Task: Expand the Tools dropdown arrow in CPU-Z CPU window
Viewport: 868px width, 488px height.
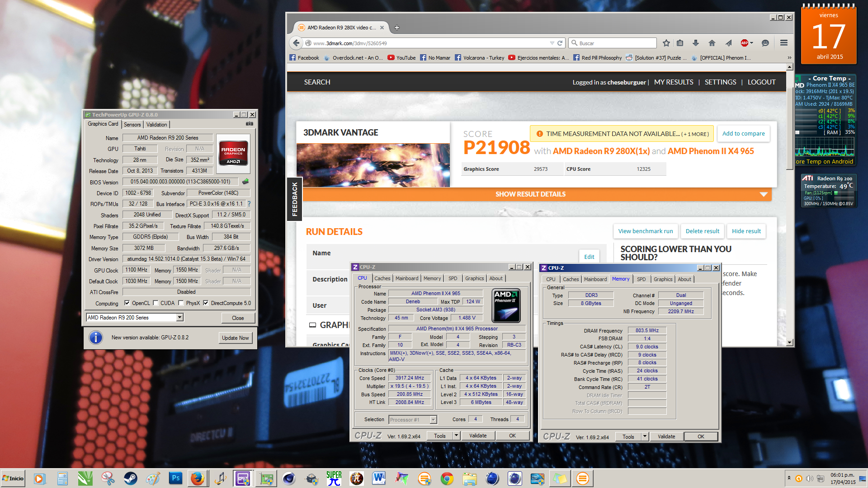Action: (456, 436)
